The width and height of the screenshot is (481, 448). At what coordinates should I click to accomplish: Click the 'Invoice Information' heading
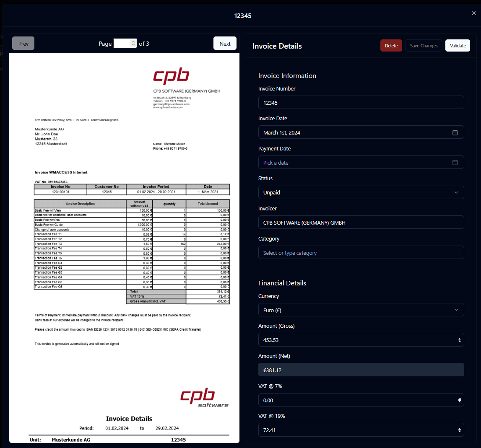(x=287, y=76)
